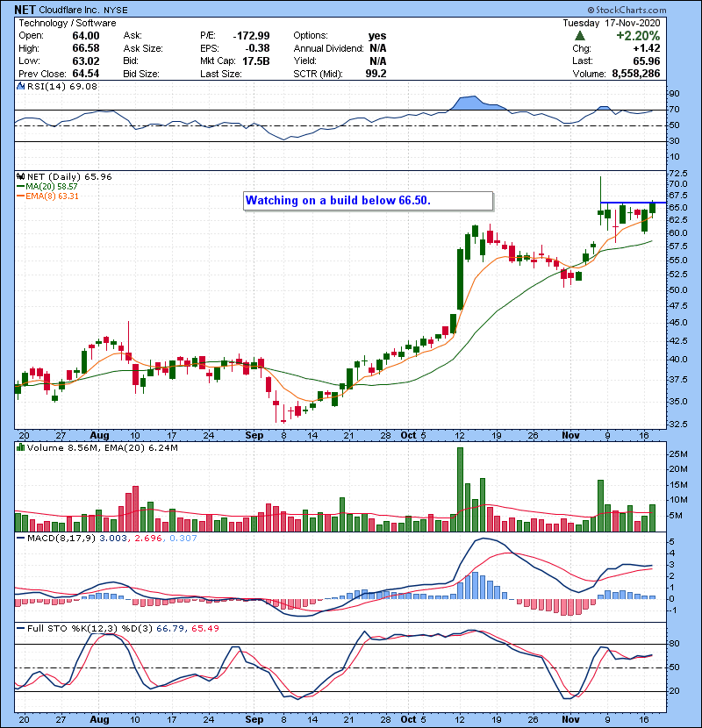Click the P/E value -172.99
The height and width of the screenshot is (728, 702).
251,36
